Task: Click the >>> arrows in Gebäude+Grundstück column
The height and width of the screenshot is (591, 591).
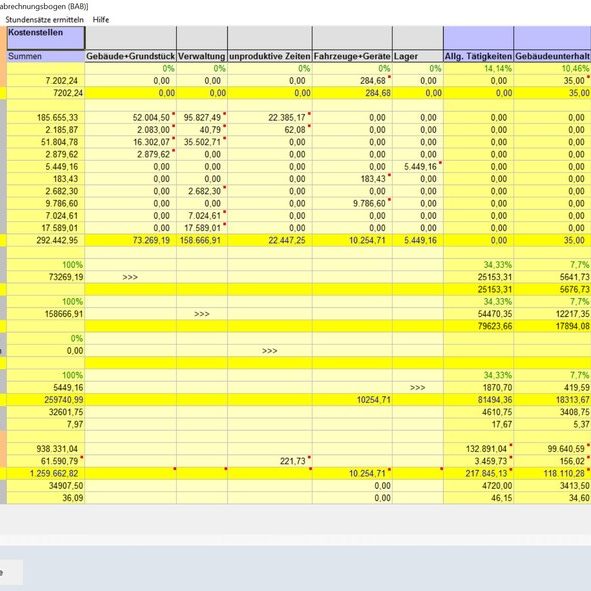Action: [130, 277]
